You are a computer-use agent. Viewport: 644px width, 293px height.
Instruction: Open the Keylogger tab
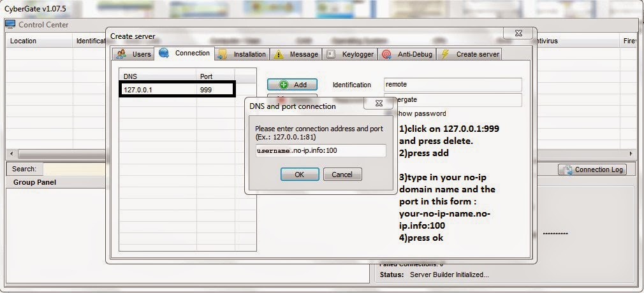350,54
